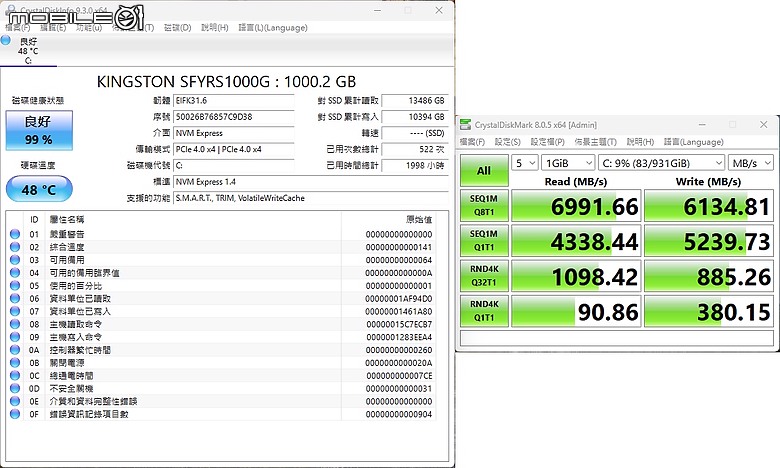This screenshot has height=468, width=780.
Task: Click the read result 6991.66
Action: [576, 206]
